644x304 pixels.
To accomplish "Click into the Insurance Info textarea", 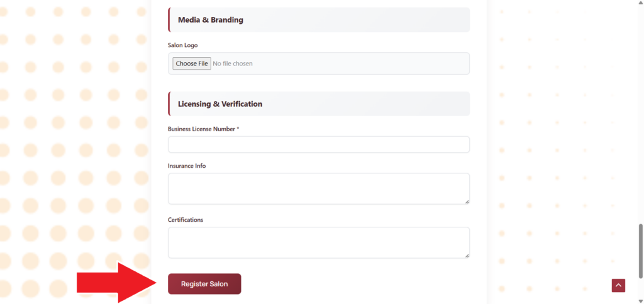I will (318, 188).
